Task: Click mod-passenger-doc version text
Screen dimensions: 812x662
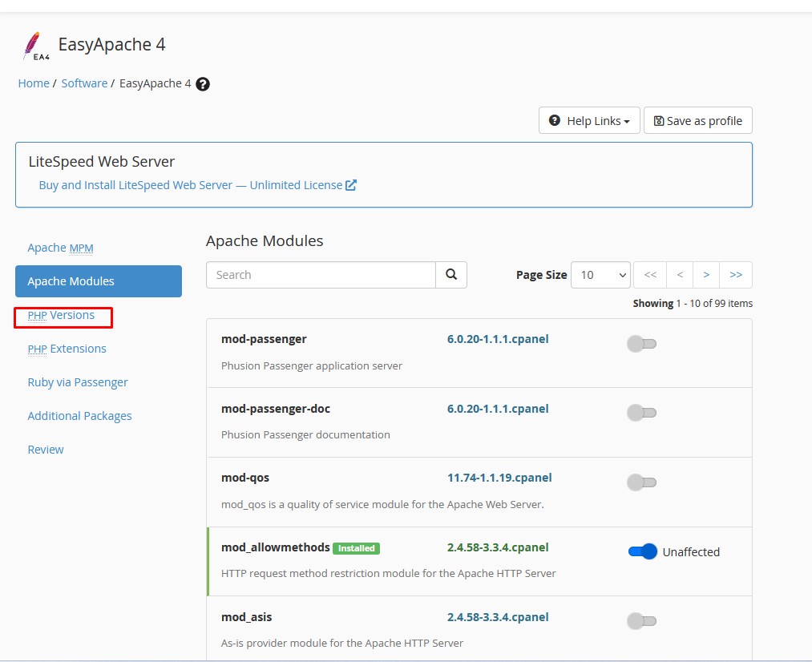Action: (x=498, y=409)
